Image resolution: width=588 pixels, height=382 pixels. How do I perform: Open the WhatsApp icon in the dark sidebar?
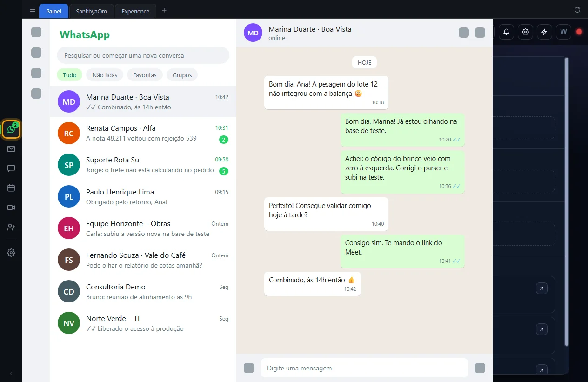pyautogui.click(x=11, y=129)
